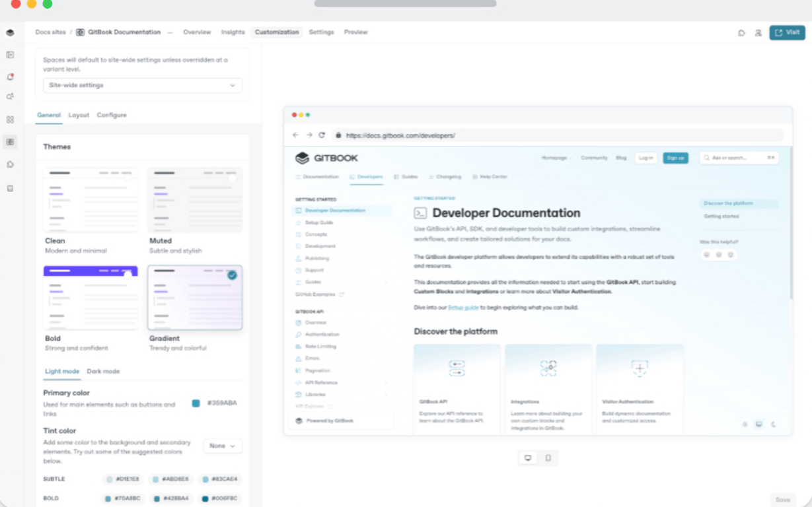Switch to Light mode tab
This screenshot has height=507, width=812.
[x=62, y=371]
